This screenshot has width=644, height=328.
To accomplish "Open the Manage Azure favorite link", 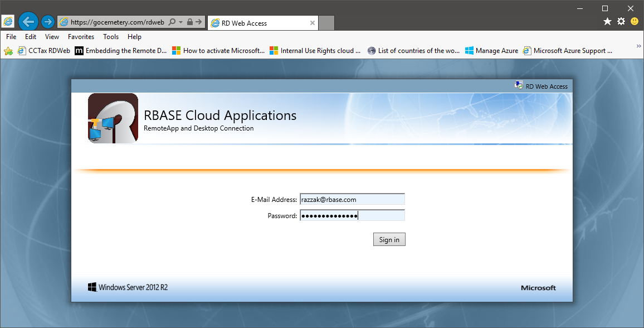I will click(x=491, y=51).
